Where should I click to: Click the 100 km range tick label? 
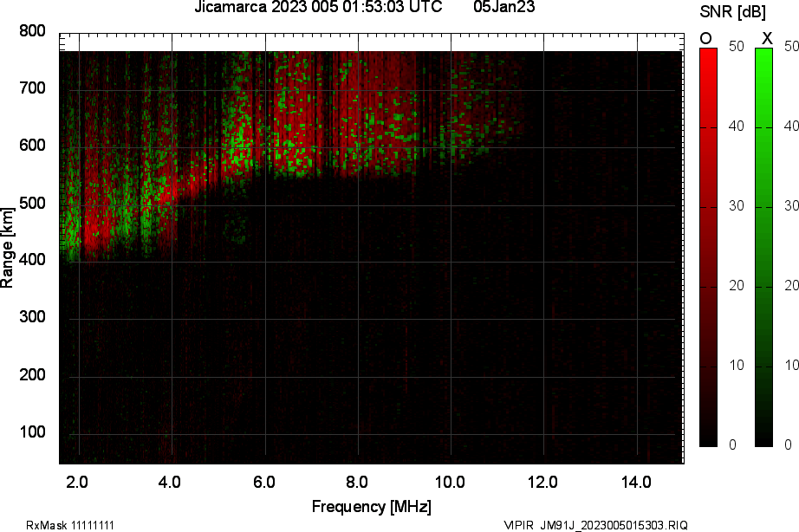(x=33, y=431)
